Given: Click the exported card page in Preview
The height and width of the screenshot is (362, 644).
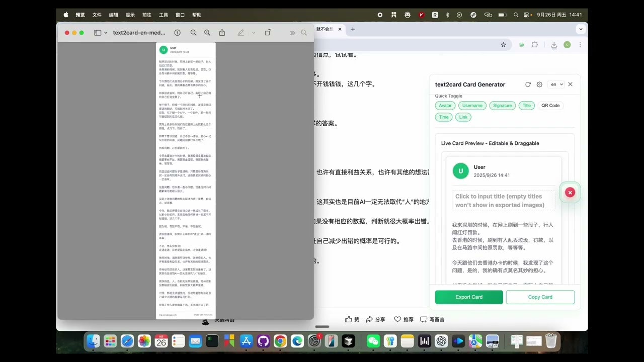Looking at the screenshot, I should click(186, 180).
